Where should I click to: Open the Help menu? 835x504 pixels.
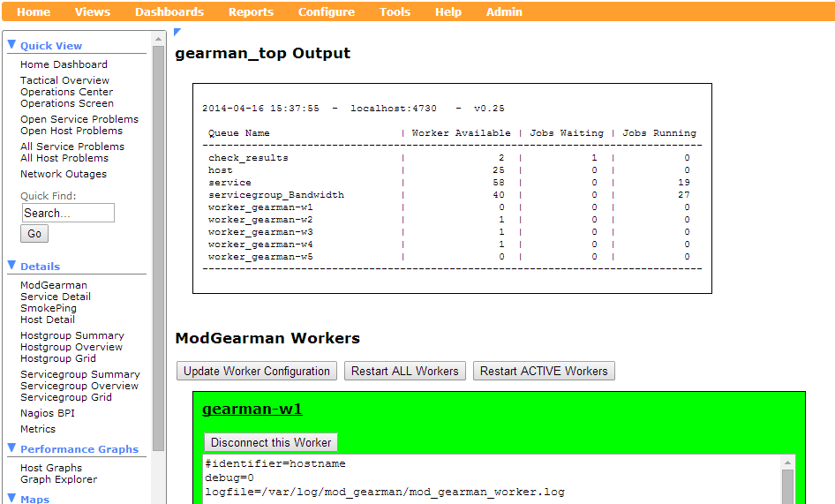pyautogui.click(x=448, y=11)
